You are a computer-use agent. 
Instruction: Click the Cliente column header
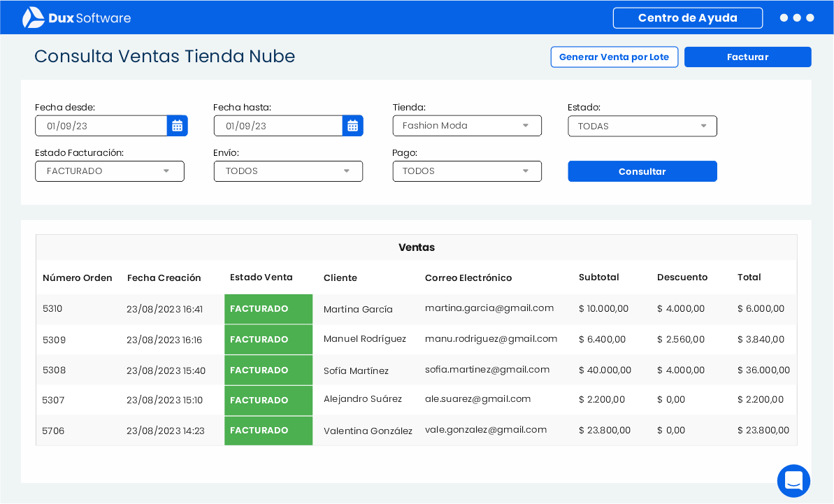(x=340, y=278)
